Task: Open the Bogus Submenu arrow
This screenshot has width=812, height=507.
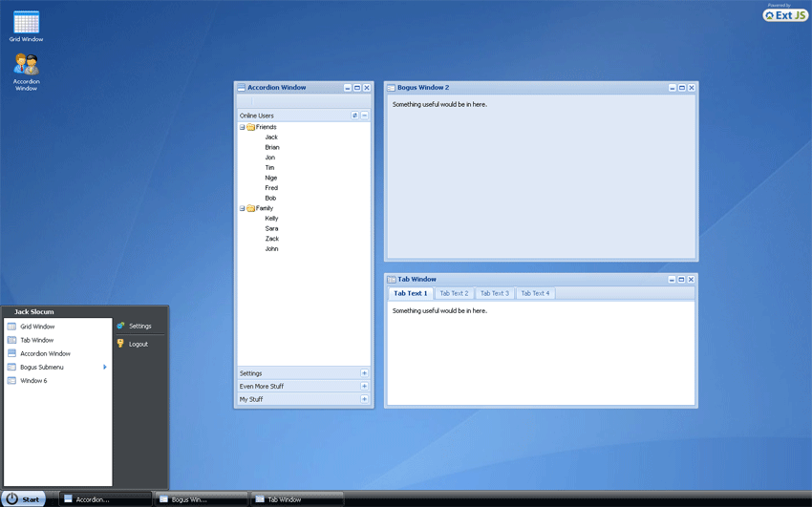Action: click(105, 367)
